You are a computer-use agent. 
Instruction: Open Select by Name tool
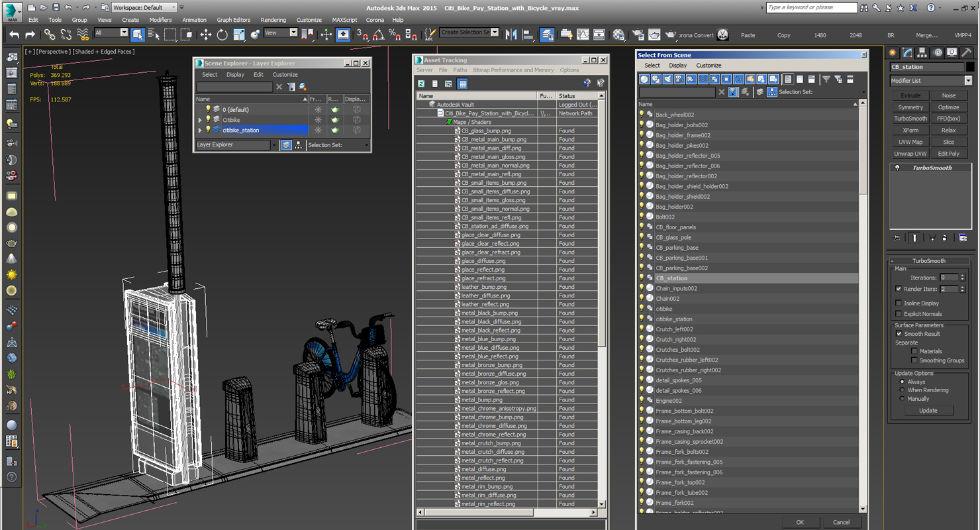tap(154, 34)
